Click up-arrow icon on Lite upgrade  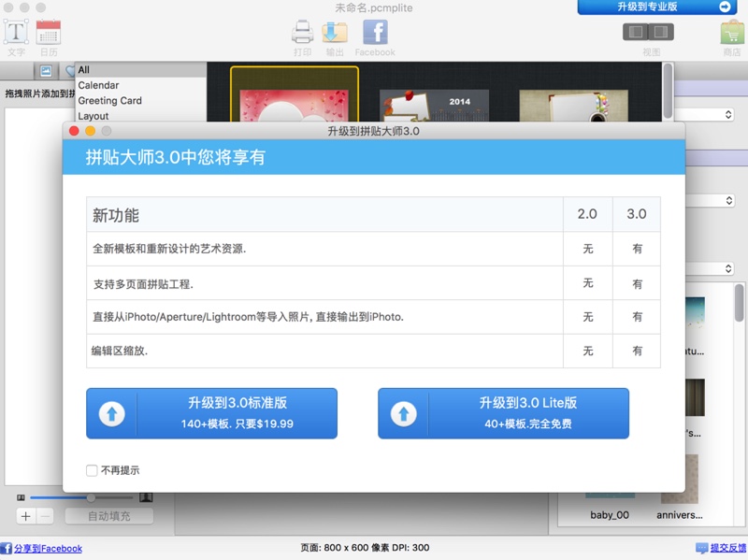404,413
